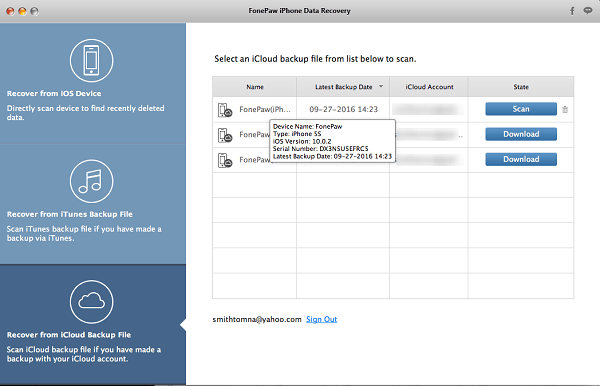This screenshot has height=386, width=600.
Task: Click the Name column header
Action: 255,87
